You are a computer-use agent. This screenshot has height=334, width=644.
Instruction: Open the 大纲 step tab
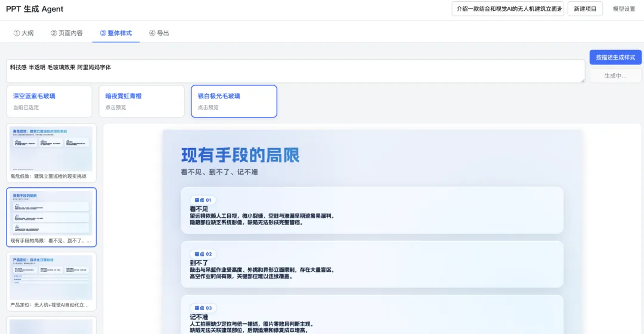tap(23, 33)
